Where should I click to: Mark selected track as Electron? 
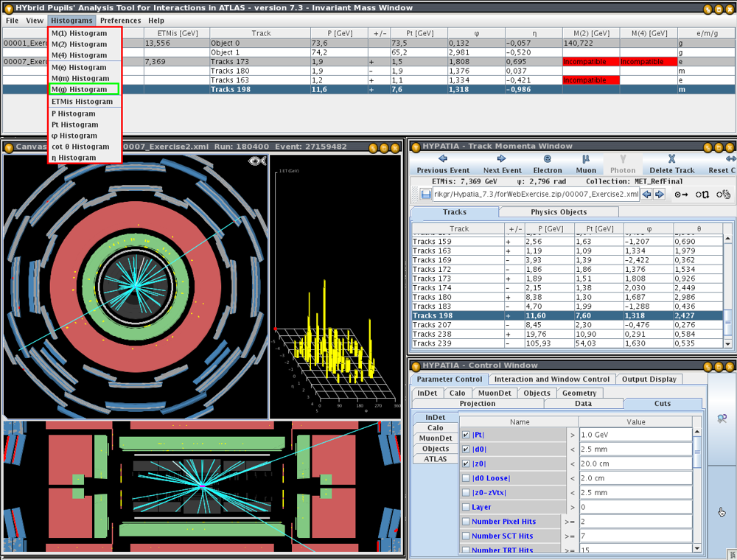(547, 164)
